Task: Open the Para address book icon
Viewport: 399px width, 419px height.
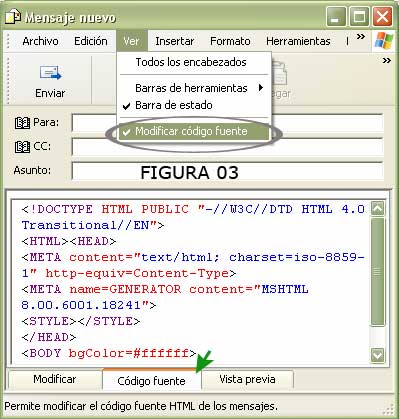Action: click(x=22, y=123)
